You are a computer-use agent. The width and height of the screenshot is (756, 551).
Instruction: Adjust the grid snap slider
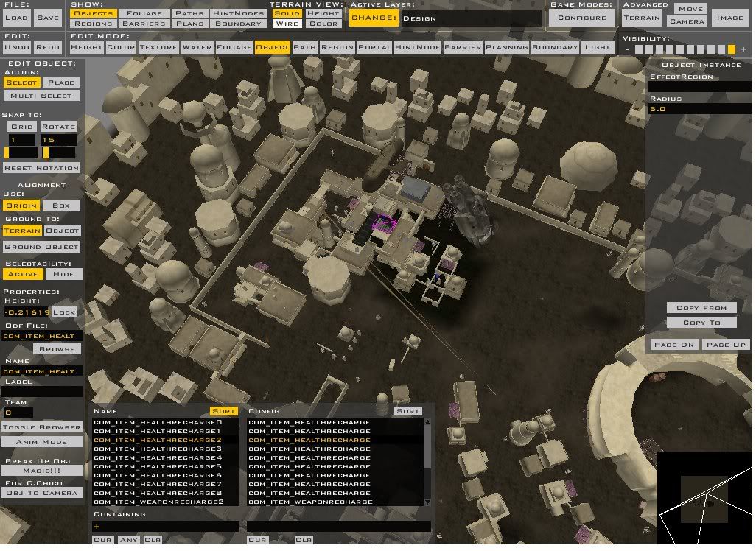[x=21, y=152]
